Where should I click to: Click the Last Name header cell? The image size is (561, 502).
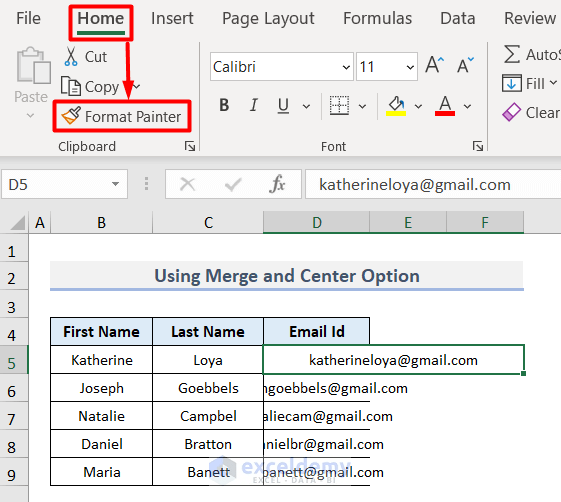208,331
